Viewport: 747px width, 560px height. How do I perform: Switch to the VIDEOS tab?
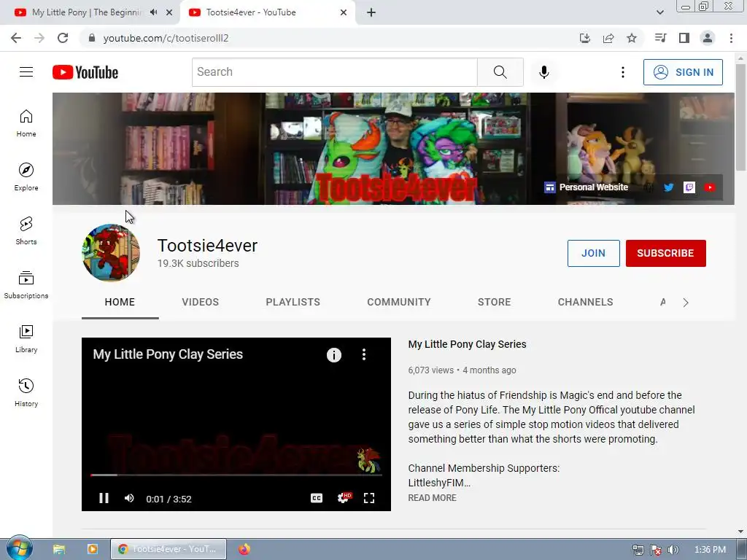click(200, 302)
